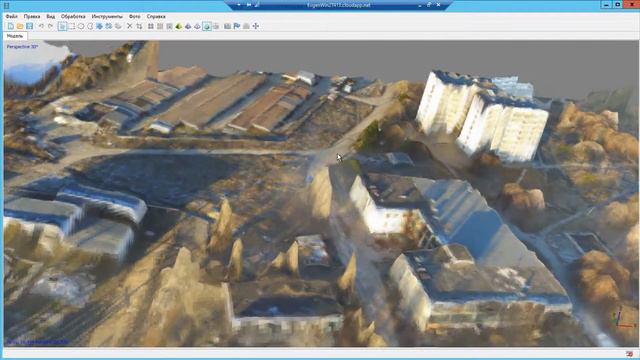The image size is (640, 360).
Task: Toggle Show Markers flag icon
Action: [x=237, y=26]
